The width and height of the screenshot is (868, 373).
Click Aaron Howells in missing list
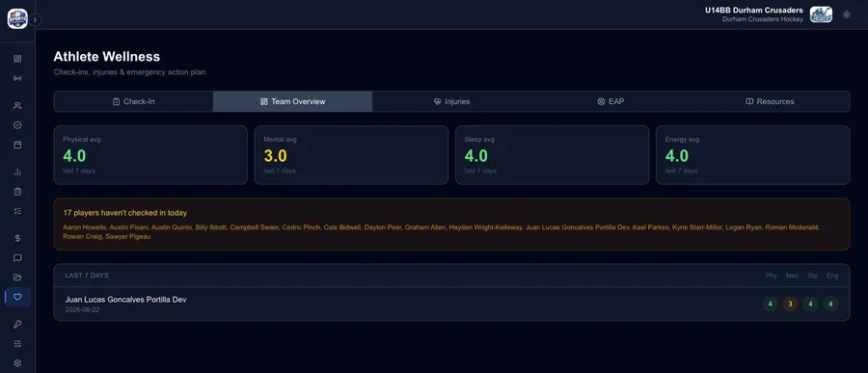tap(84, 227)
